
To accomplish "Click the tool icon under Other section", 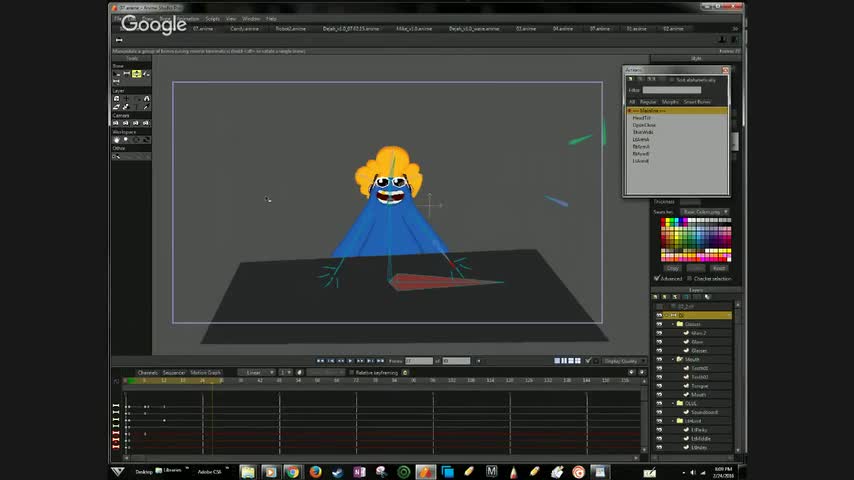I will tap(116, 156).
